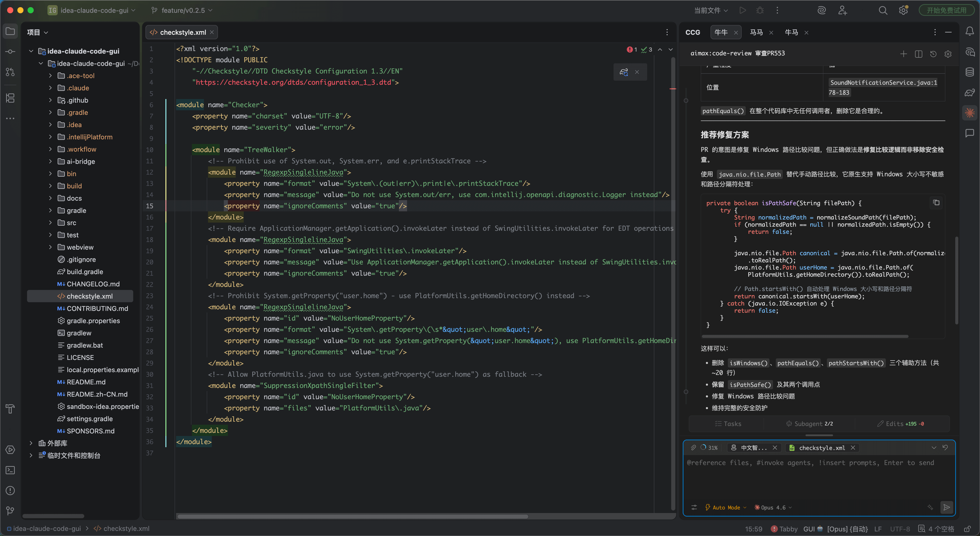This screenshot has height=536, width=980.
Task: Open CCG panel settings gear
Action: tap(948, 54)
